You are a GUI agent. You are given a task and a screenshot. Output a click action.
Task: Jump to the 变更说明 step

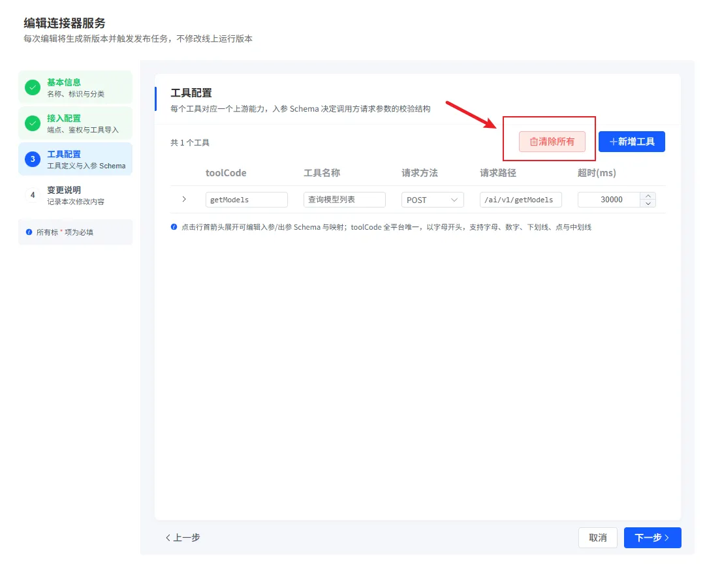(x=76, y=195)
